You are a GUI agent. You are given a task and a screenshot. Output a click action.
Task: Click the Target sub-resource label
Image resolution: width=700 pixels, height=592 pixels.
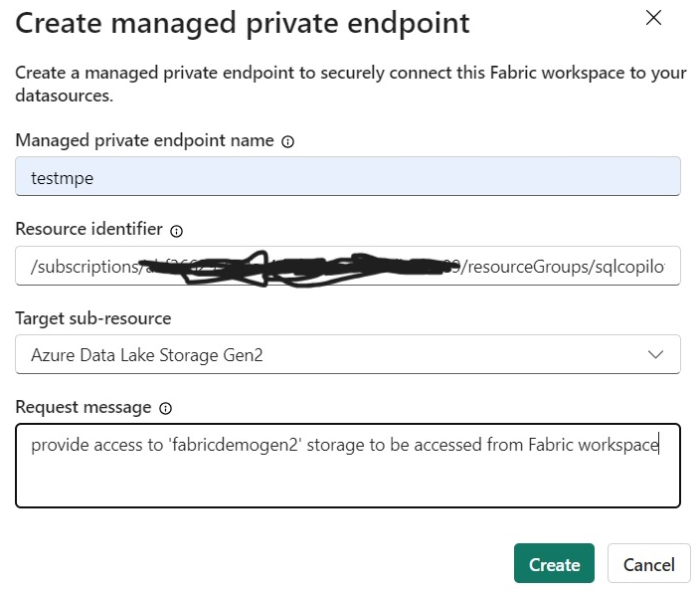[x=92, y=318]
